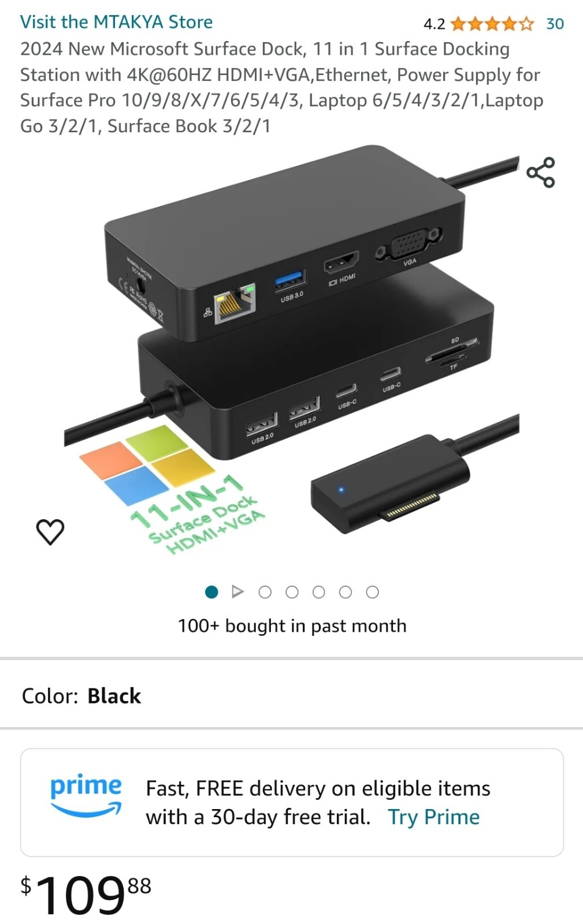Tap the share icon on product image
This screenshot has width=583, height=924.
[540, 172]
